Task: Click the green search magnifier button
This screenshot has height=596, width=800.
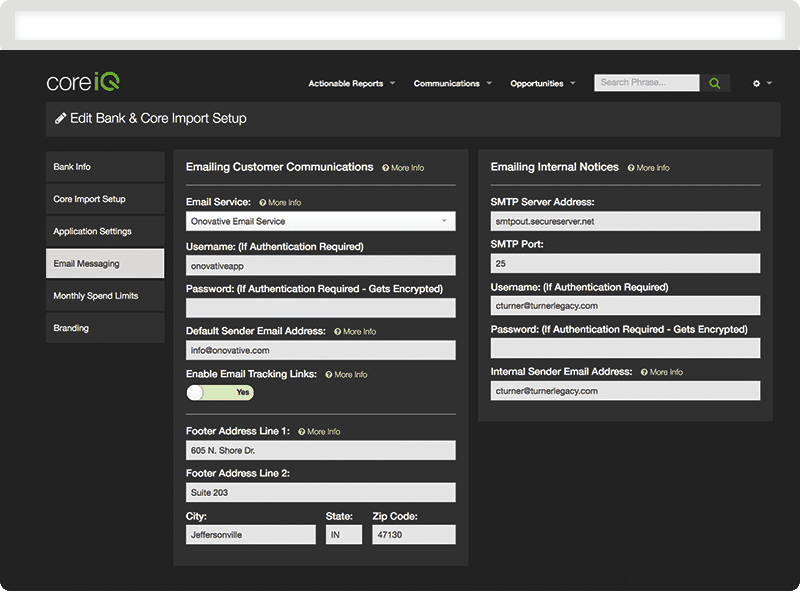Action: [x=715, y=83]
